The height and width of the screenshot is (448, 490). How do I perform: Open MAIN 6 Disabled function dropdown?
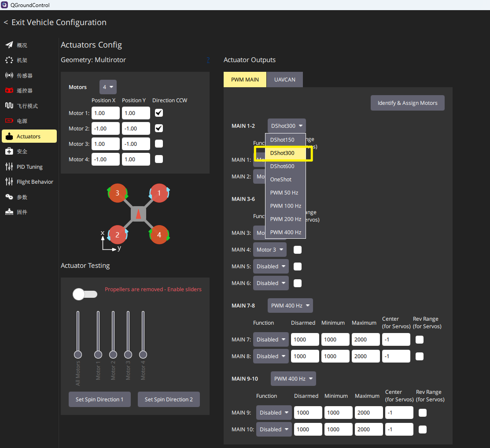271,283
